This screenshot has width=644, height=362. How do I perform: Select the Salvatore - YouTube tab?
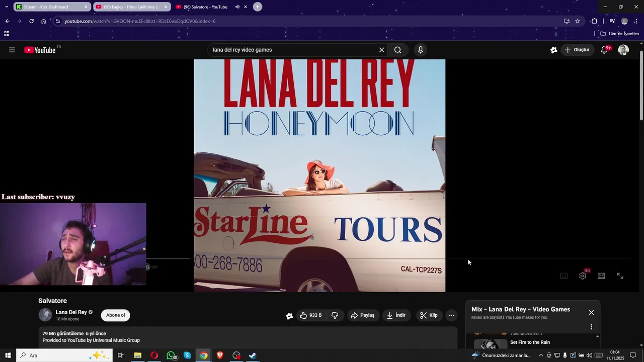[205, 7]
